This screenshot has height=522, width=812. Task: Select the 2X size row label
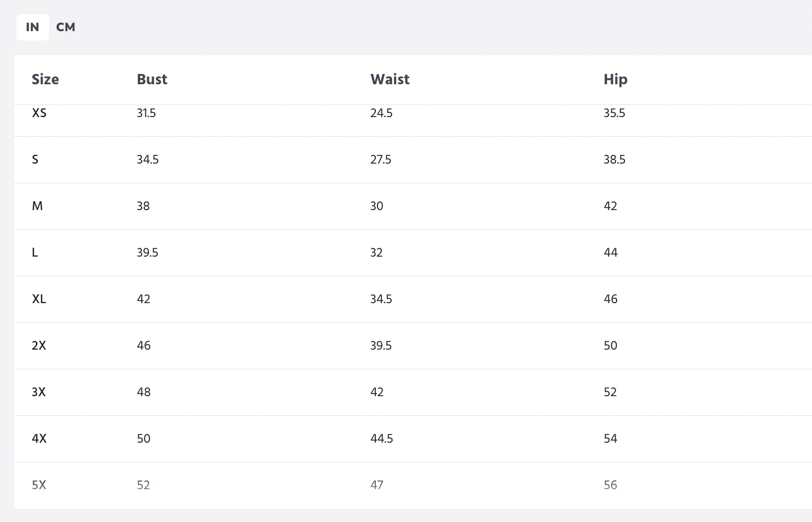point(39,346)
